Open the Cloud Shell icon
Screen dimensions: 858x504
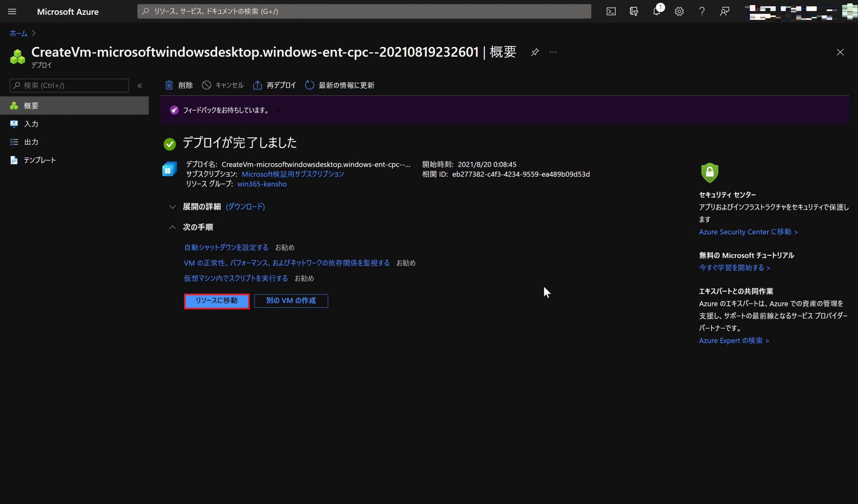click(x=611, y=12)
